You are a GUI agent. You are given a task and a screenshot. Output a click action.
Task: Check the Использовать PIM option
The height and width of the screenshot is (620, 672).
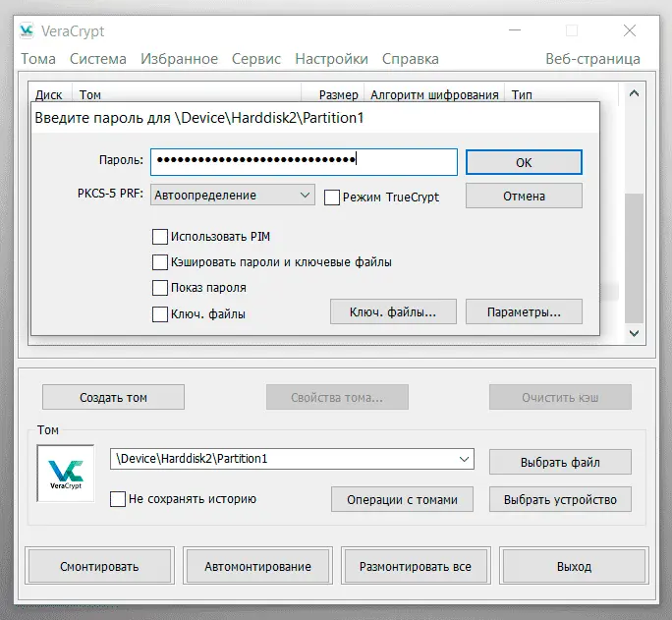pos(160,237)
